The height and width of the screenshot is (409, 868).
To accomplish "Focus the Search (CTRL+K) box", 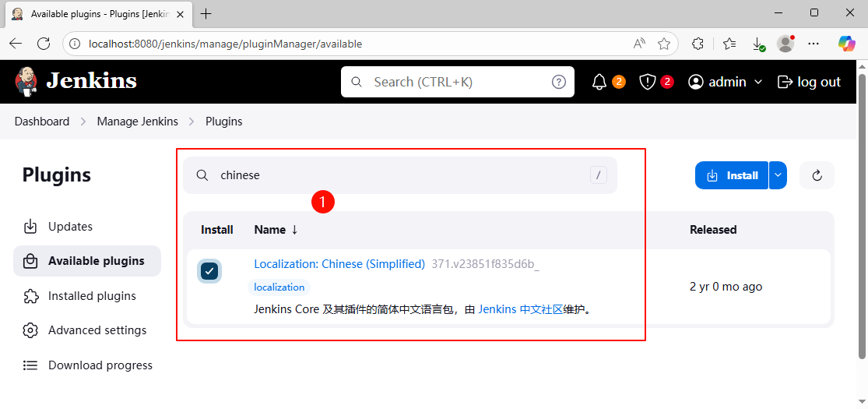I will (457, 82).
